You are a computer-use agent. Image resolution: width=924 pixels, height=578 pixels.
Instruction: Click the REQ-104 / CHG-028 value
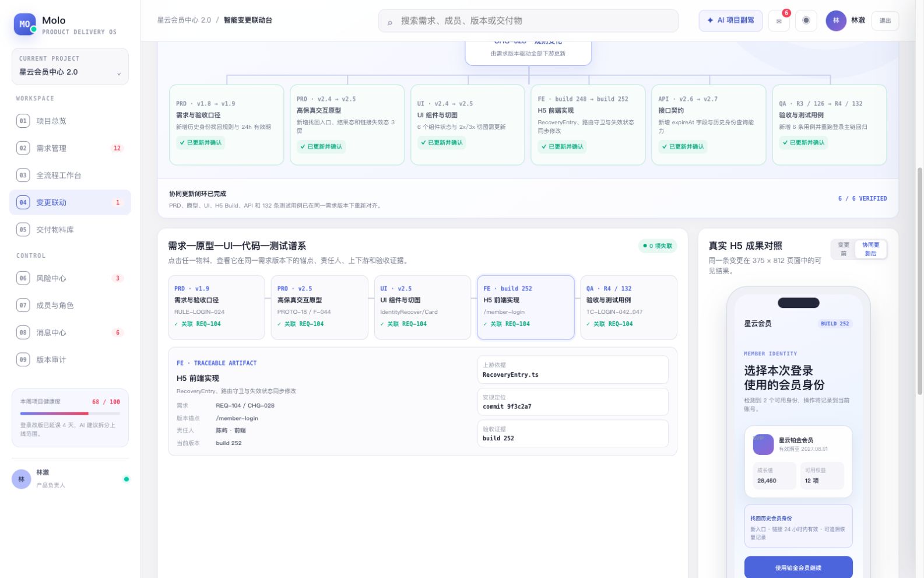coord(245,405)
